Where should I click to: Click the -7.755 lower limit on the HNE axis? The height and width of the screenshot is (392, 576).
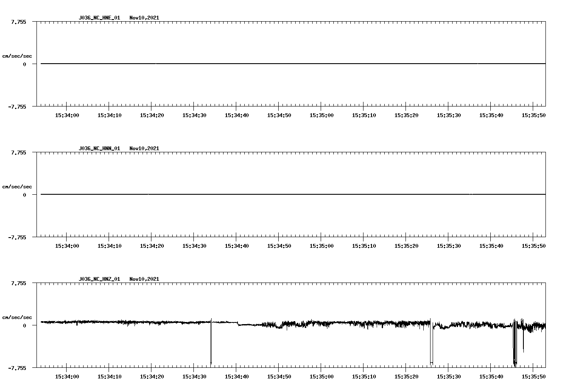pyautogui.click(x=17, y=106)
